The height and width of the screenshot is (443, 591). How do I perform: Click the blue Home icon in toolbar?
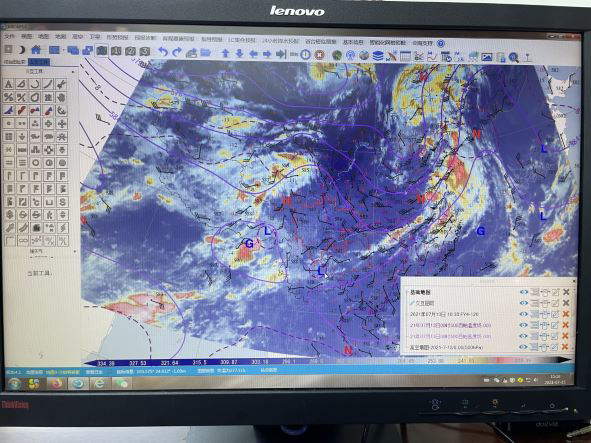36,50
